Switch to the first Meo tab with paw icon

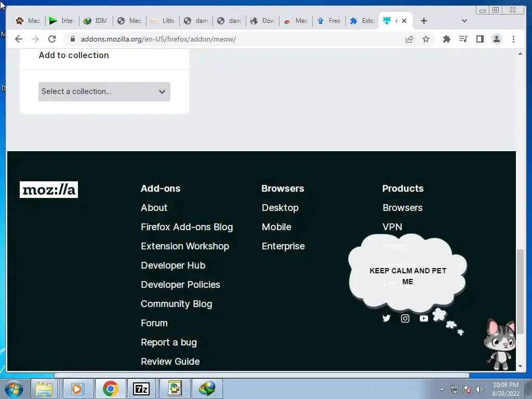click(x=28, y=21)
